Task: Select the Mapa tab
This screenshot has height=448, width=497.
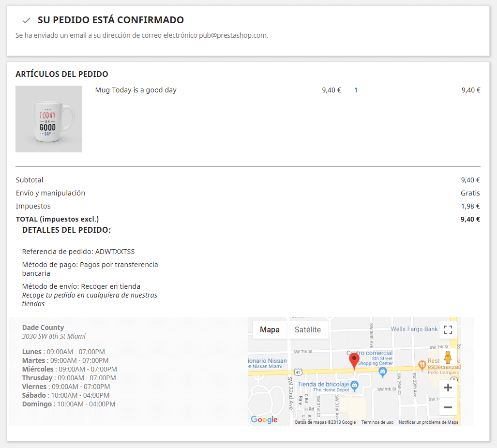Action: (x=270, y=329)
